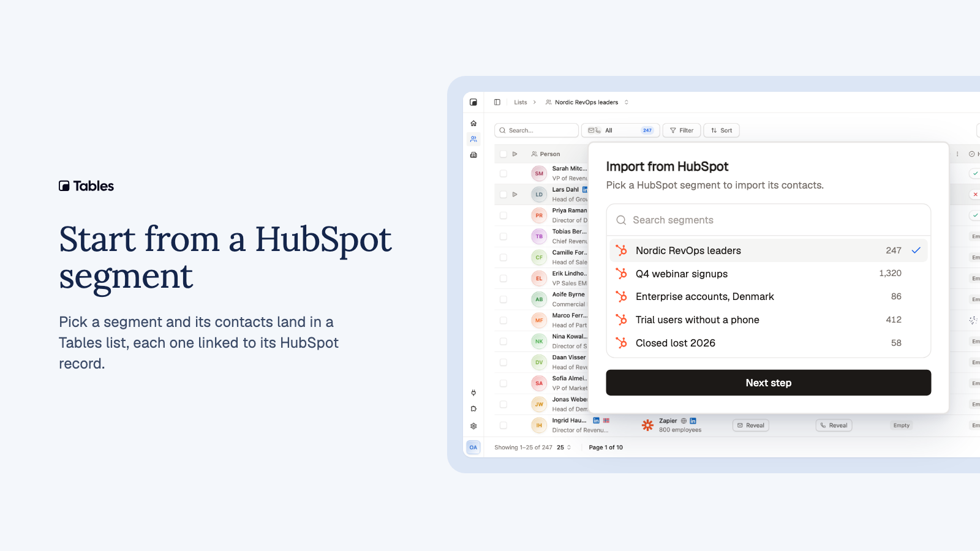980x551 pixels.
Task: Select Nordic RevOps leaders segment
Action: coord(769,250)
